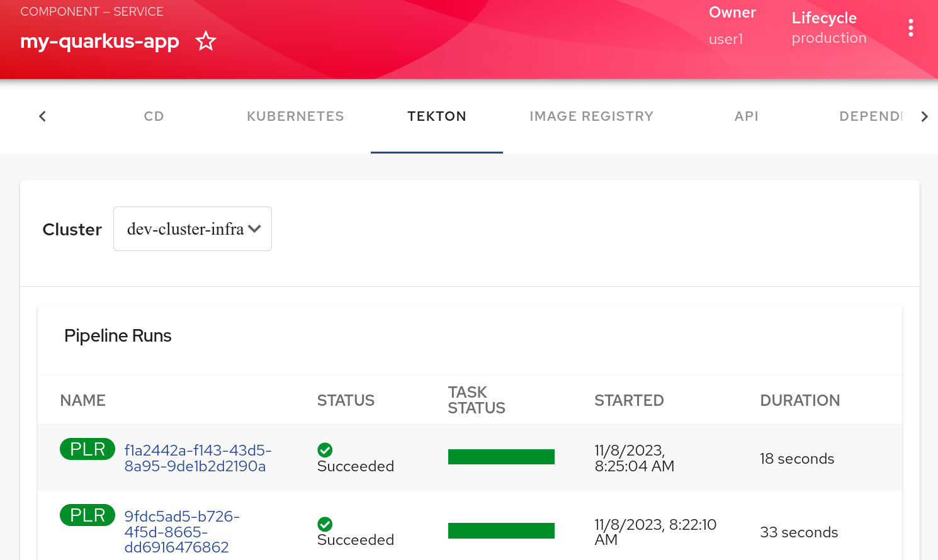Click Succeeded status text for f1a2442a run
This screenshot has width=938, height=560.
[x=356, y=466]
